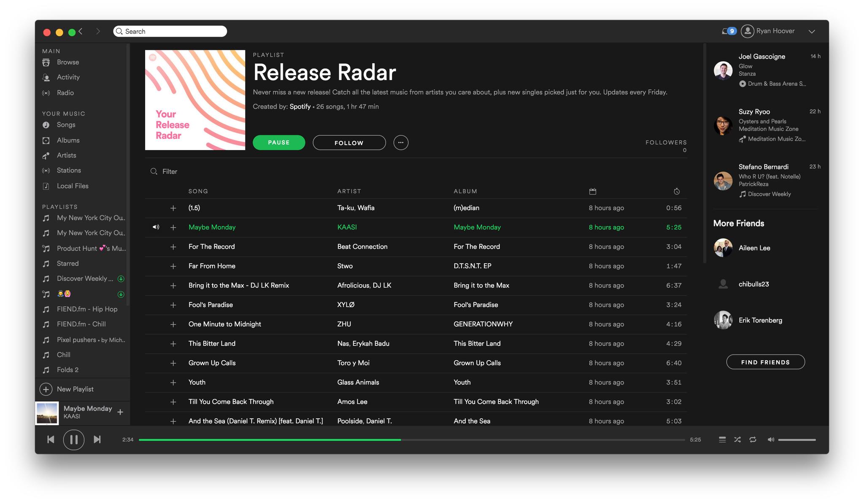Skip to the next track
The height and width of the screenshot is (504, 864).
tap(97, 439)
